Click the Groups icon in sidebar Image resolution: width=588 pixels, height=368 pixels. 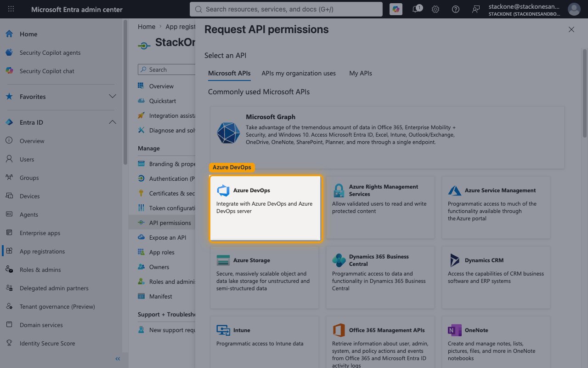[9, 178]
